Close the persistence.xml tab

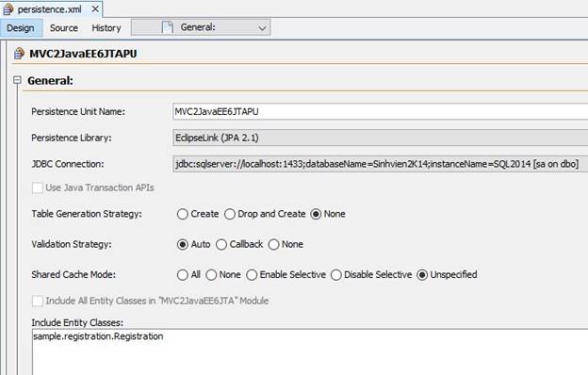coord(95,9)
